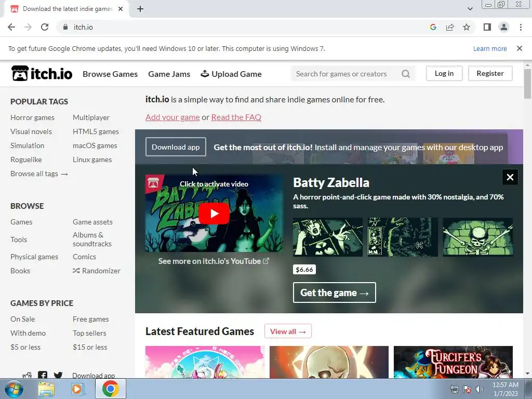Screen dimensions: 532x399
Task: Go to Upload Game
Action: (231, 74)
